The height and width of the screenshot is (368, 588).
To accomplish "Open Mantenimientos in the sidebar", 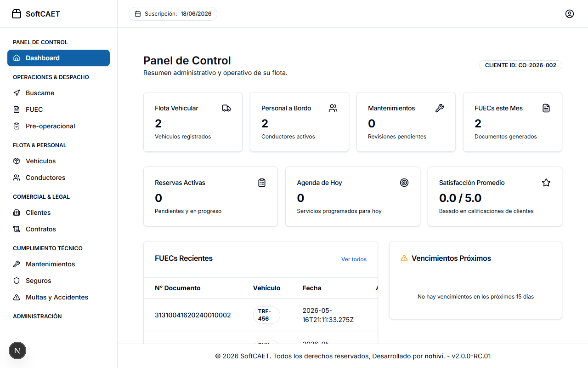I will [58, 264].
